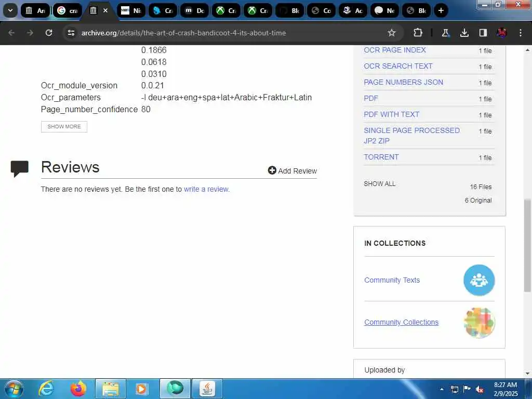This screenshot has width=532, height=399.
Task: Click the Ocr_module_version value 0.0.21
Action: pos(153,86)
